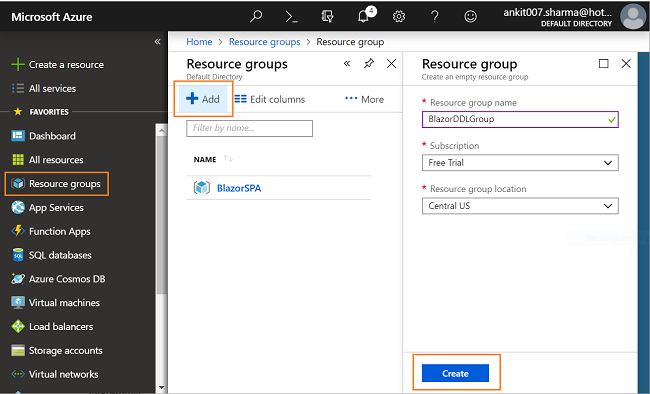Select Virtual networks in the sidebar
This screenshot has height=394, width=650.
click(63, 374)
